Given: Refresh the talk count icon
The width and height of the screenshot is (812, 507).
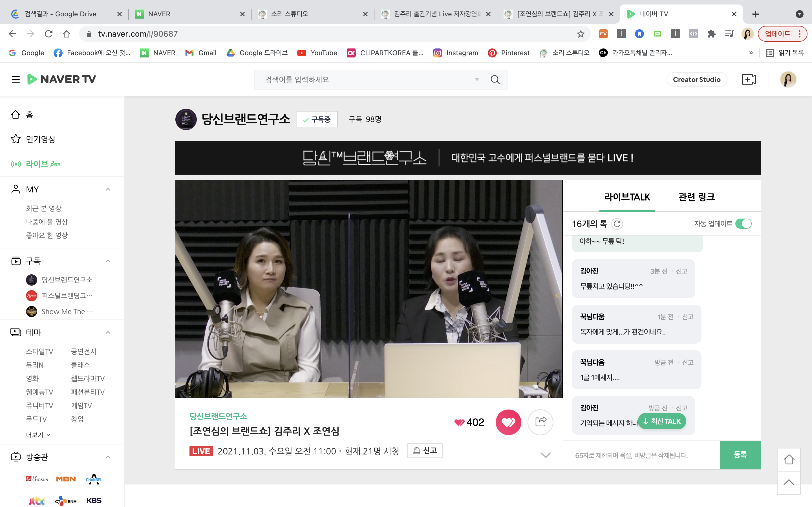Looking at the screenshot, I should 617,224.
